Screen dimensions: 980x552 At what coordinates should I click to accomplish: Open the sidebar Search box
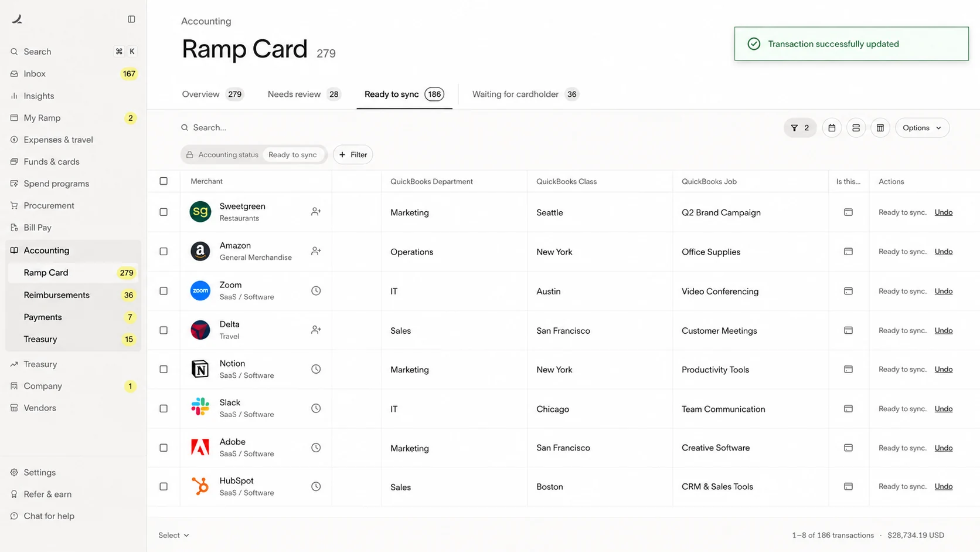point(73,52)
